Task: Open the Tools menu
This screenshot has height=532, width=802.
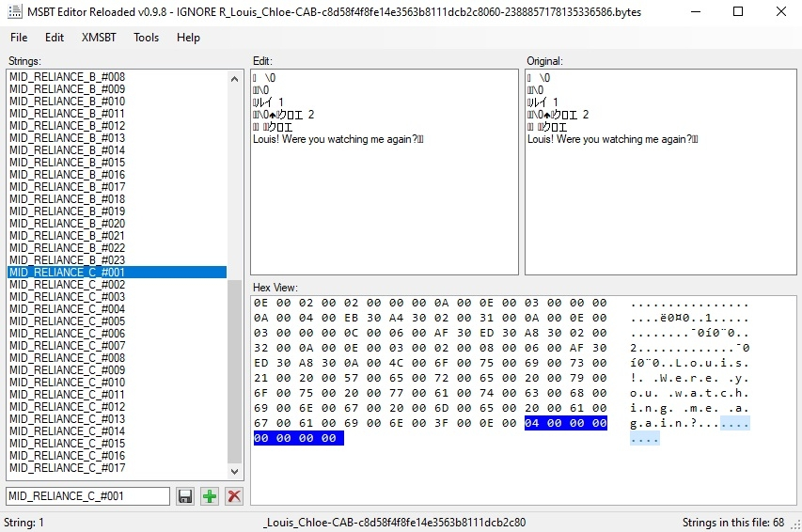Action: [x=146, y=38]
